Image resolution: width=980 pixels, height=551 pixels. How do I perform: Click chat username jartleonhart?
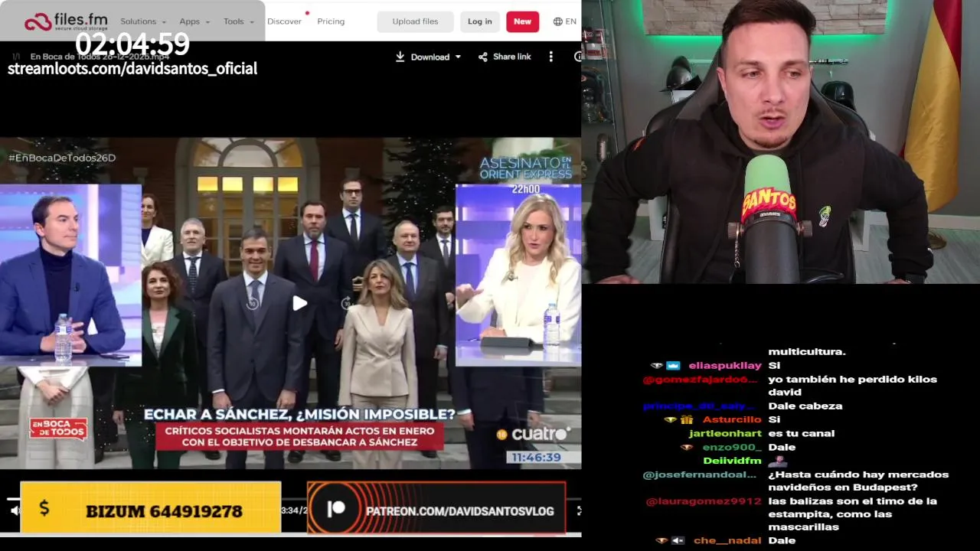(725, 433)
